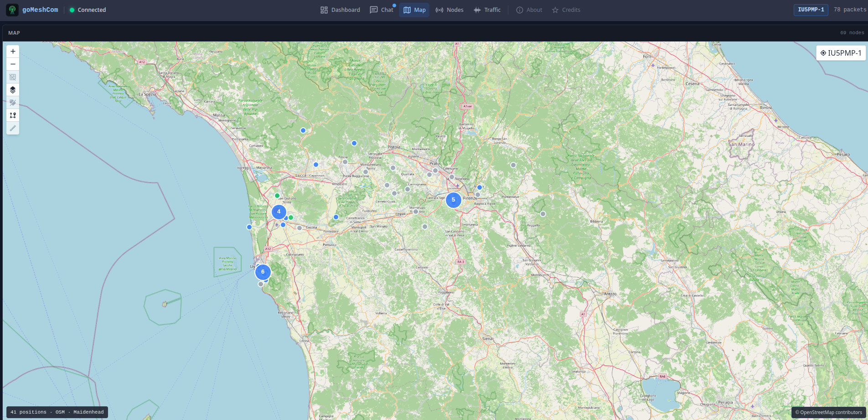This screenshot has width=868, height=420.
Task: Open the Dashboard tab
Action: point(340,10)
